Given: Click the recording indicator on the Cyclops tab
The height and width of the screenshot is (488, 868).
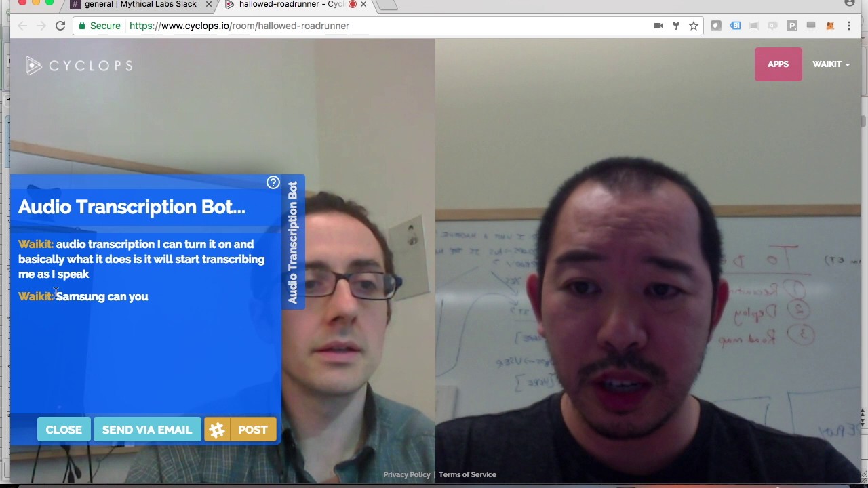Looking at the screenshot, I should click(x=353, y=4).
